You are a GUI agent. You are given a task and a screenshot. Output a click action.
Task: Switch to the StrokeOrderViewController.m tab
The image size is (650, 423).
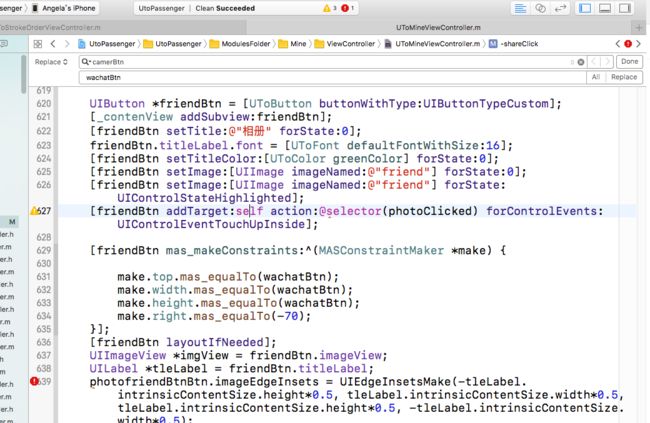click(x=50, y=28)
